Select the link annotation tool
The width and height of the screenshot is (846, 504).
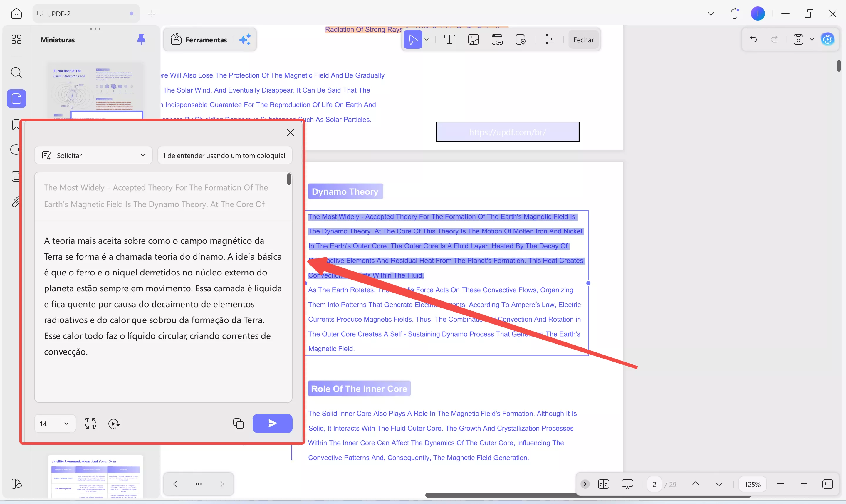click(497, 39)
